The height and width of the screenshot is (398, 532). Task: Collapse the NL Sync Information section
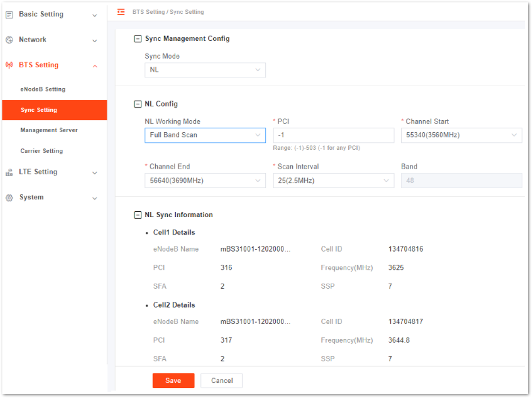tap(138, 215)
